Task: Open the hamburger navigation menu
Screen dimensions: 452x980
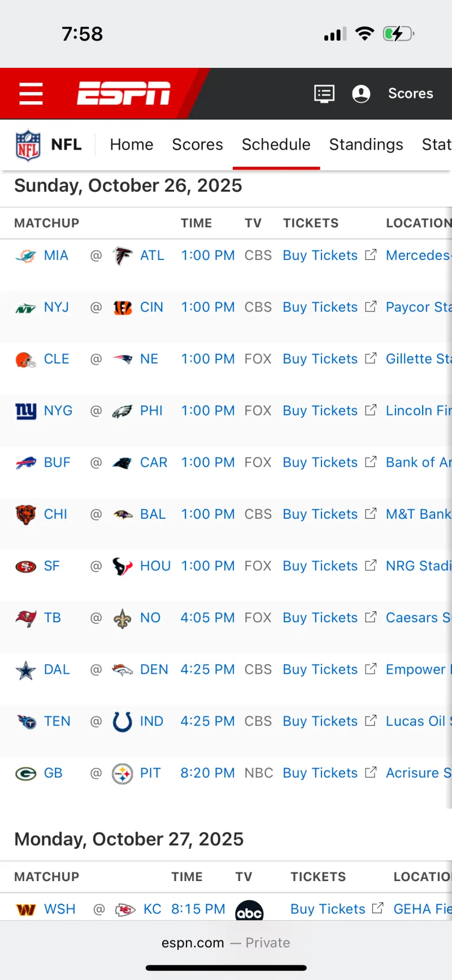Action: 31,93
